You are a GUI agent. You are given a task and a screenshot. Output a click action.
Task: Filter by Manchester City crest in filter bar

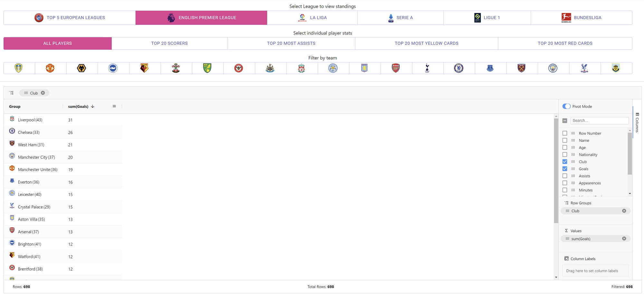pyautogui.click(x=553, y=68)
